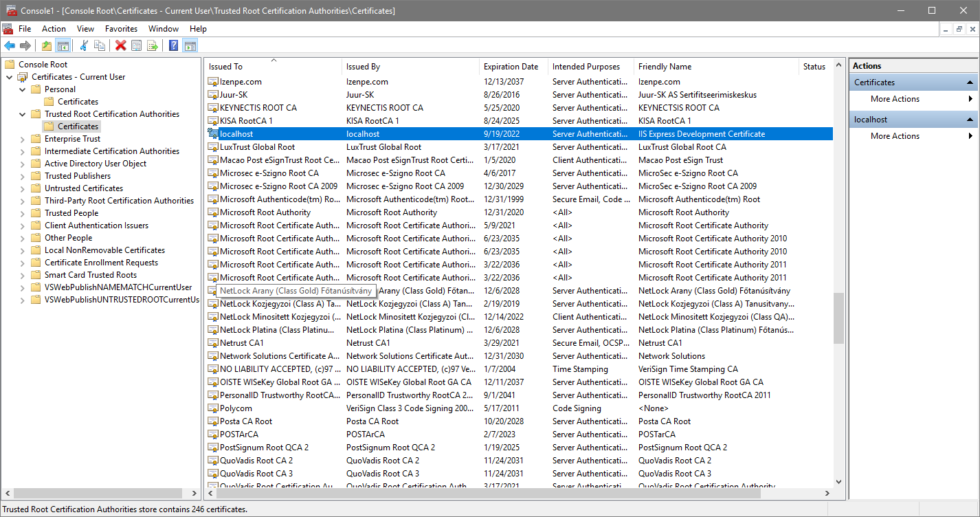Collapse Certificates - Current User tree node
The image size is (980, 517).
[9, 77]
